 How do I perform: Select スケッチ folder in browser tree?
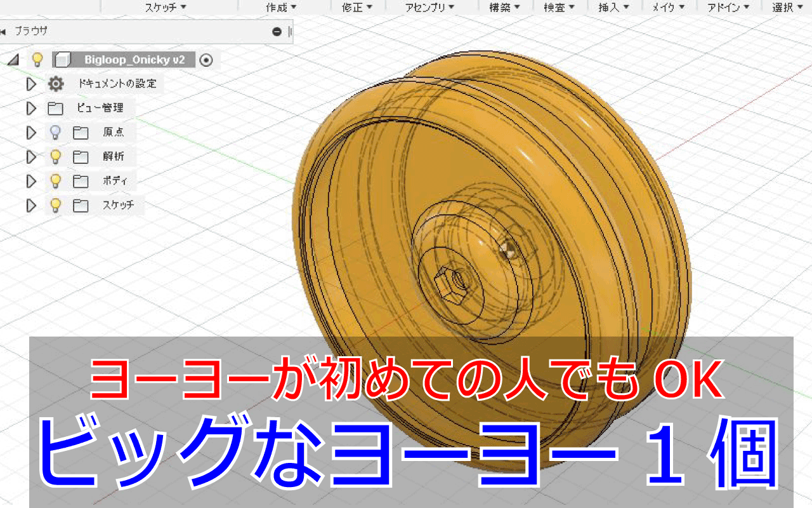(119, 206)
